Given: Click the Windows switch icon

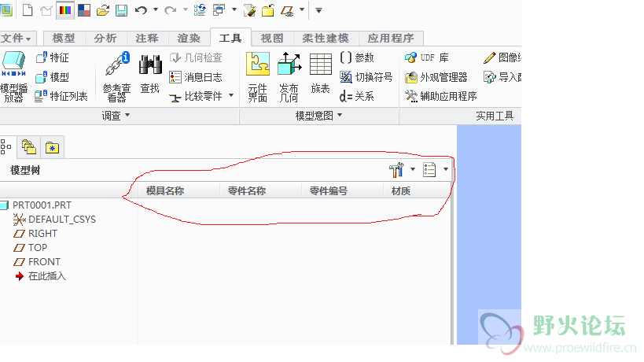Looking at the screenshot, I should click(219, 10).
